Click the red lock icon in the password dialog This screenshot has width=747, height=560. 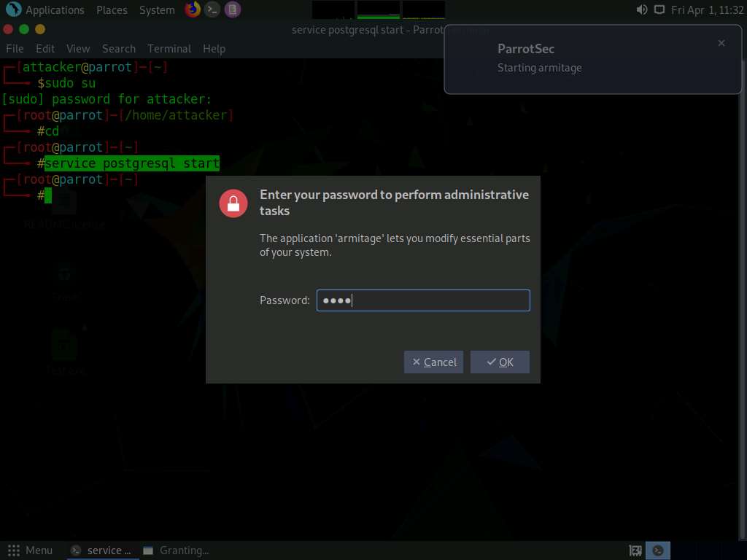pyautogui.click(x=234, y=203)
